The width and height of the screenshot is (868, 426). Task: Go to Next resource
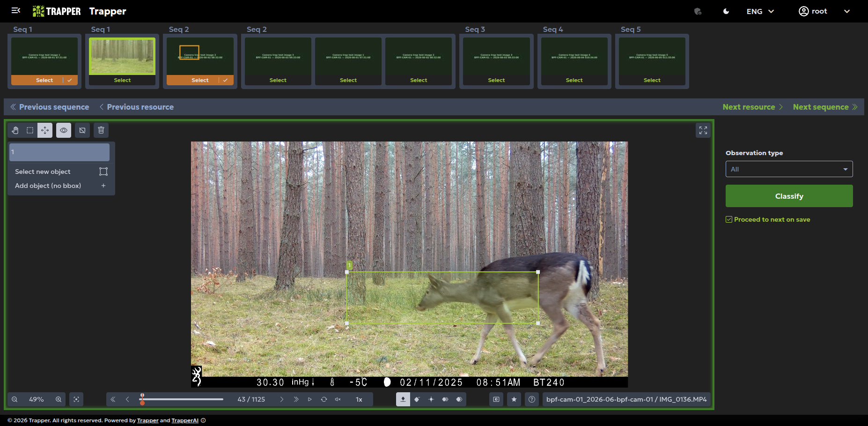pyautogui.click(x=753, y=107)
